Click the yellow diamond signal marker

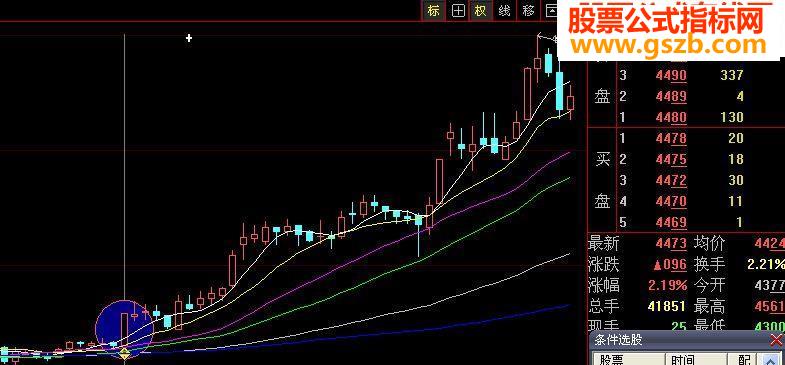(124, 354)
